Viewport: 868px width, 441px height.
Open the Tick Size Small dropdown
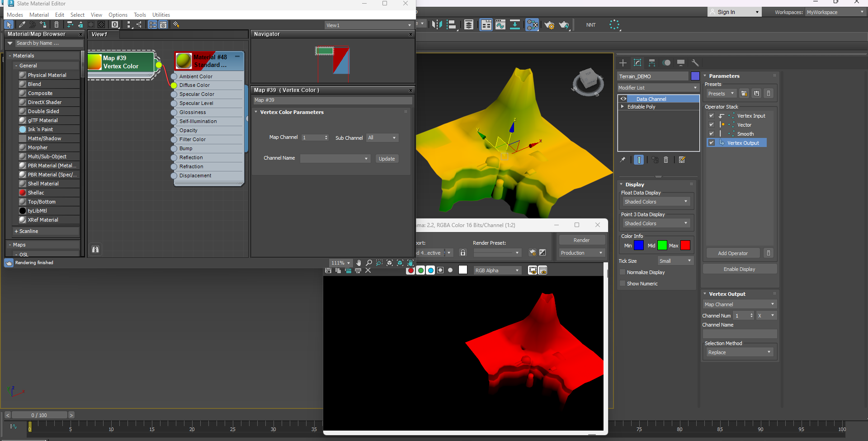point(675,261)
